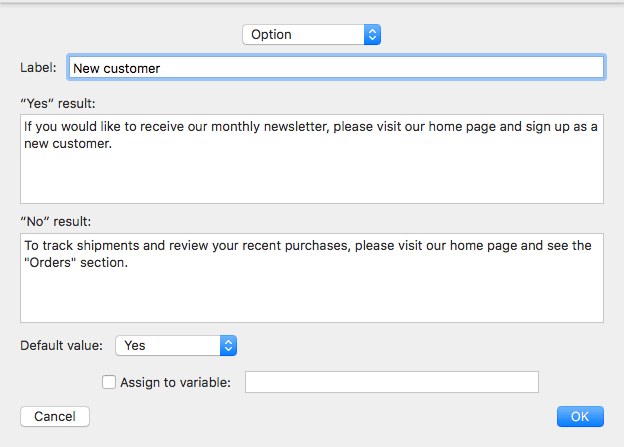Enable the Assign to variable checkbox
The height and width of the screenshot is (447, 624).
pos(109,382)
